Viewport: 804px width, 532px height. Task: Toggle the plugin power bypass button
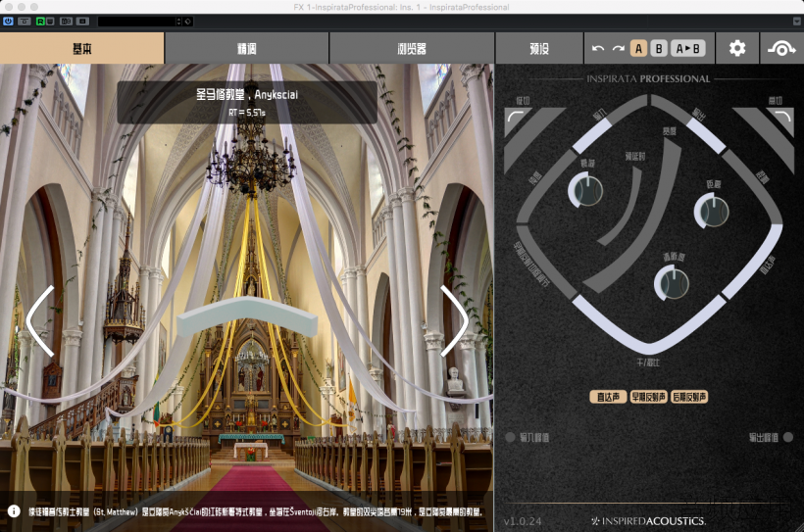pyautogui.click(x=8, y=21)
